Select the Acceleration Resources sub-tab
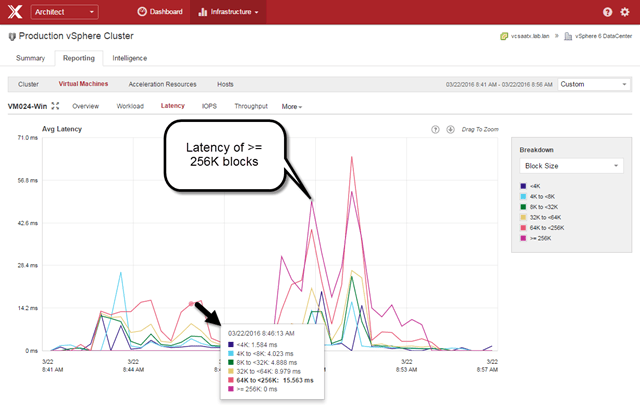 pos(162,84)
